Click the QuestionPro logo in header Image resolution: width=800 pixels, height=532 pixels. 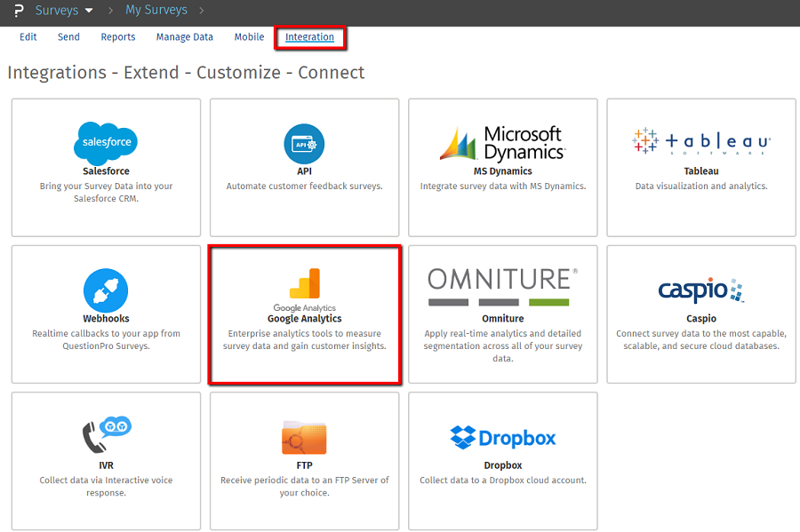(17, 11)
